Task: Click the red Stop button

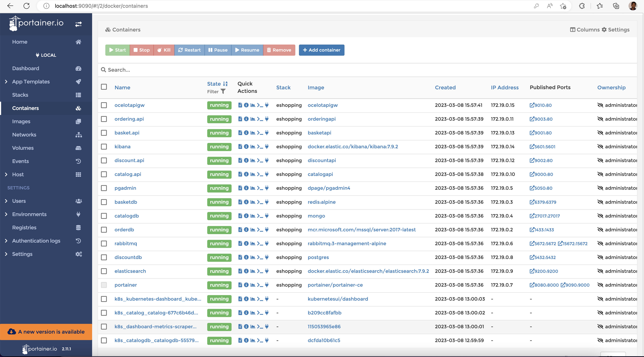Action: (x=141, y=50)
